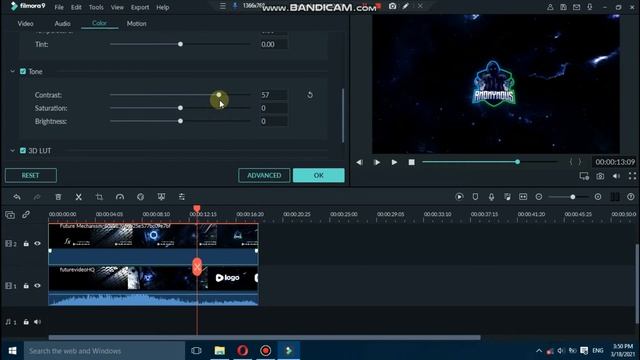640x360 pixels.
Task: Open the Green Screen tool in the timeline toolbar
Action: (x=161, y=197)
